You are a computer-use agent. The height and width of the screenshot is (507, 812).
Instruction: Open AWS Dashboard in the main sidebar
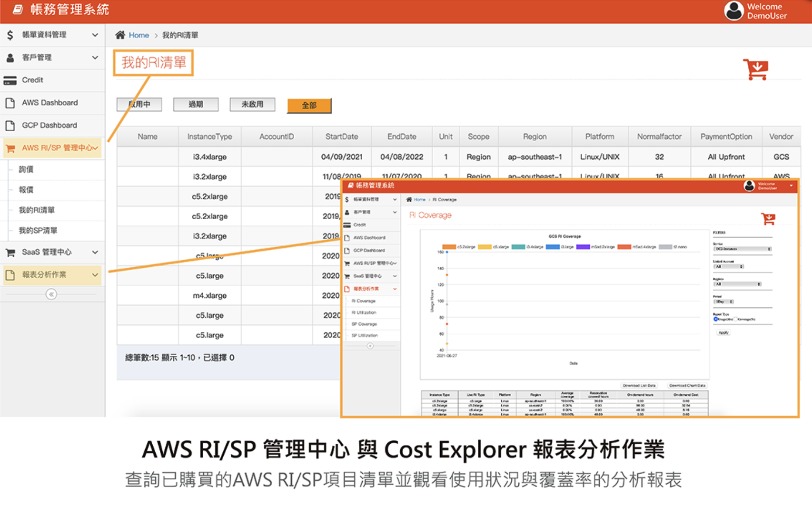tap(52, 103)
